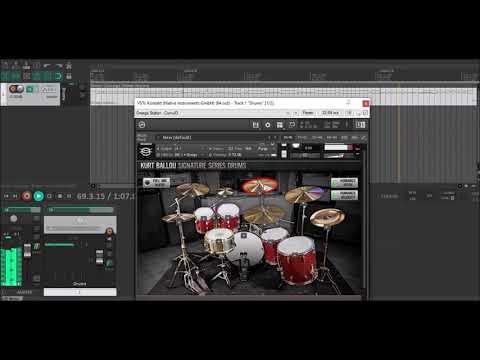This screenshot has height=360, width=480.
Task: Click the hi-hat cymbal on the left
Action: coord(178,217)
